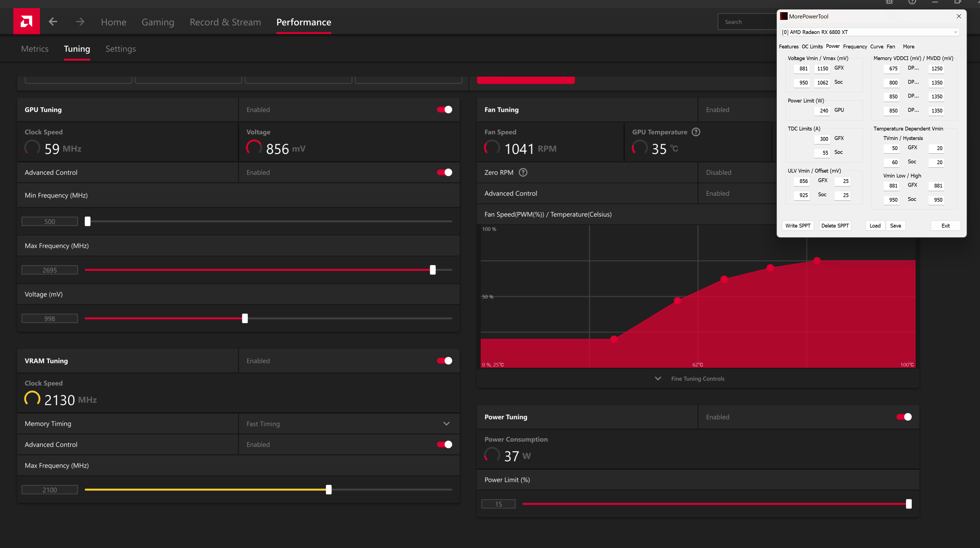Go forward with the right arrow

(x=80, y=22)
